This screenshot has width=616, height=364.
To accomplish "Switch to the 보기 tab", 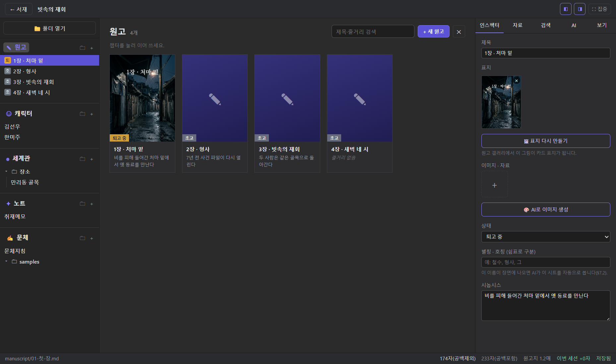I will point(602,25).
